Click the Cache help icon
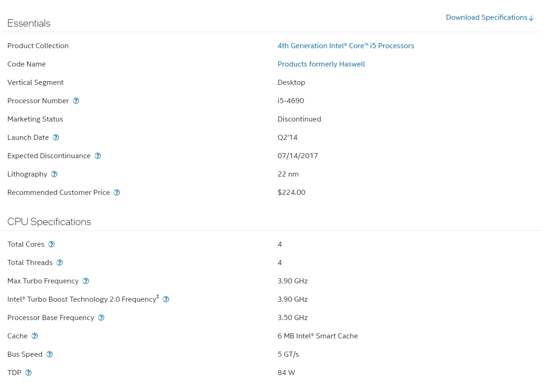The height and width of the screenshot is (392, 559). (34, 336)
